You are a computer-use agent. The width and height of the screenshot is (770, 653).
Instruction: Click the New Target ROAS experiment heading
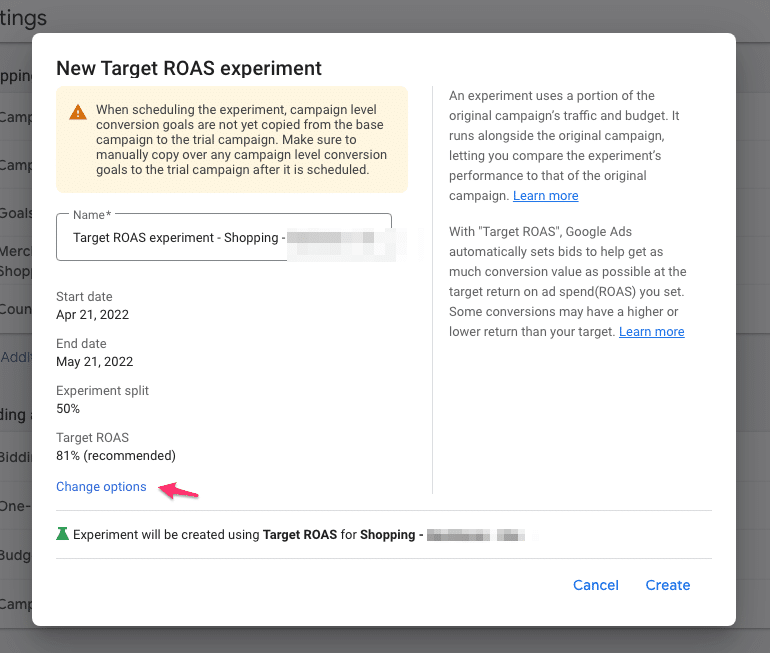coord(189,68)
